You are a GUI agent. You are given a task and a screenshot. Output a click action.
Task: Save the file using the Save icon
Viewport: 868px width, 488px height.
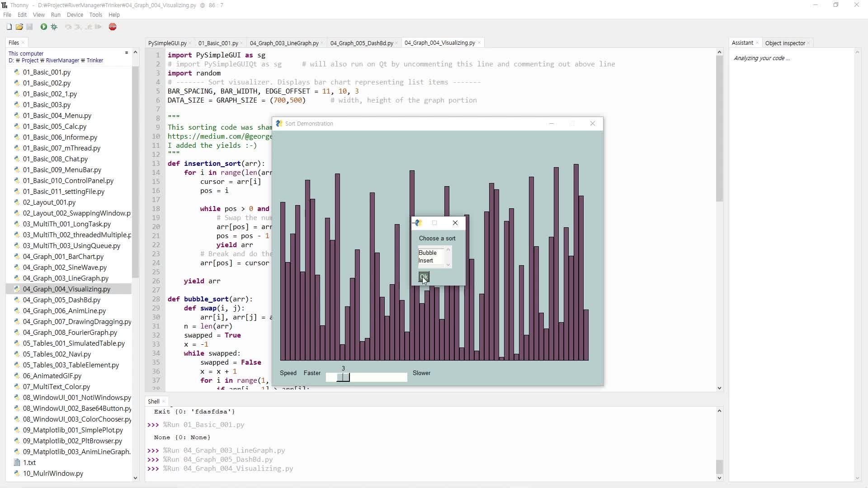[x=29, y=27]
